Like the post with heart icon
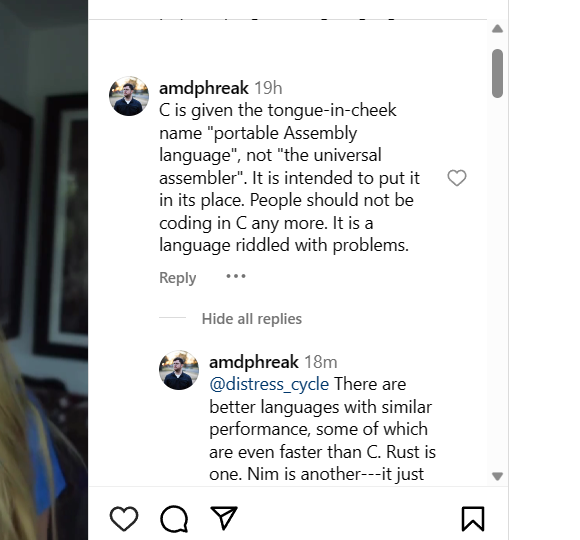Viewport: 580px width, 540px height. click(x=124, y=519)
